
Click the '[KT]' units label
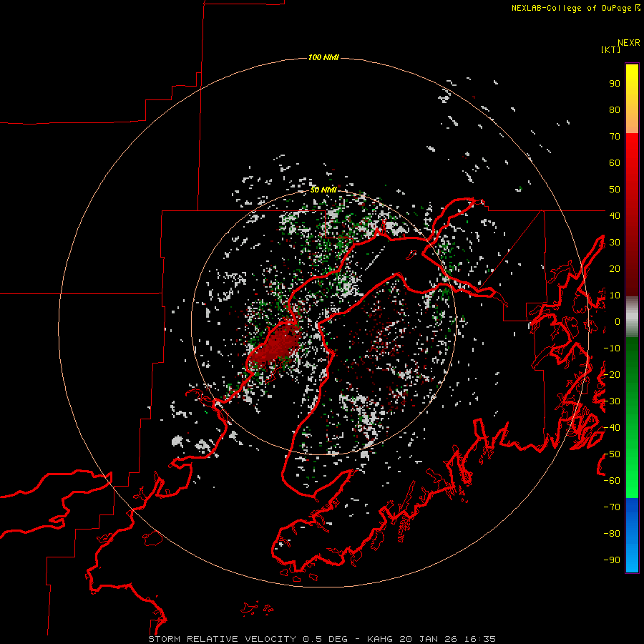pos(610,49)
